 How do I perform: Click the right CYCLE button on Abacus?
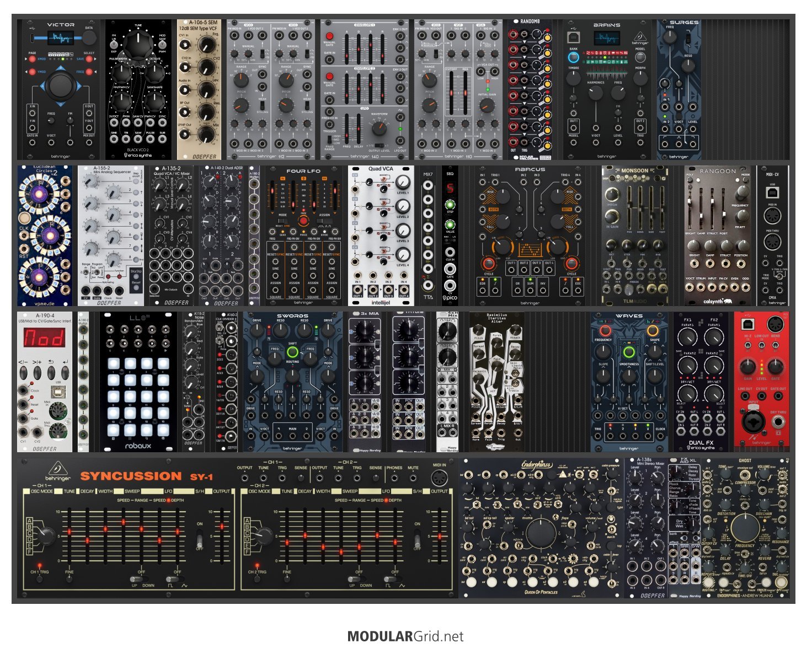tap(571, 263)
